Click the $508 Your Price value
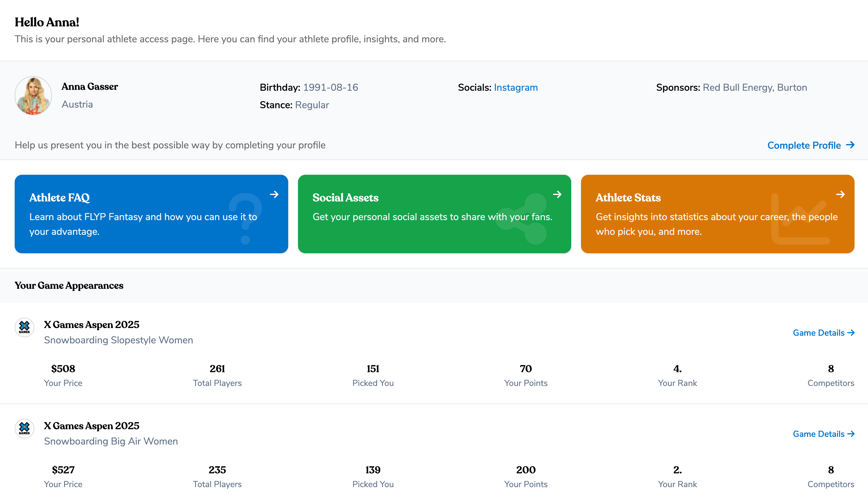 tap(63, 368)
